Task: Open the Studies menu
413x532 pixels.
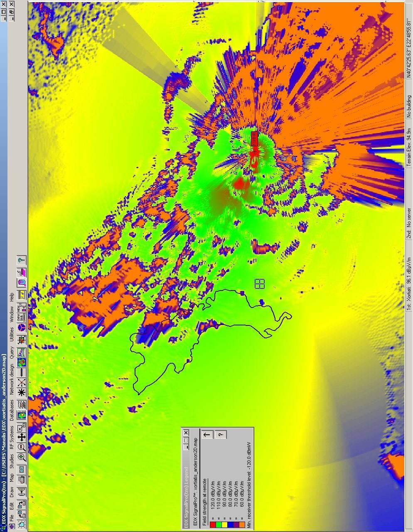Action: click(x=12, y=461)
